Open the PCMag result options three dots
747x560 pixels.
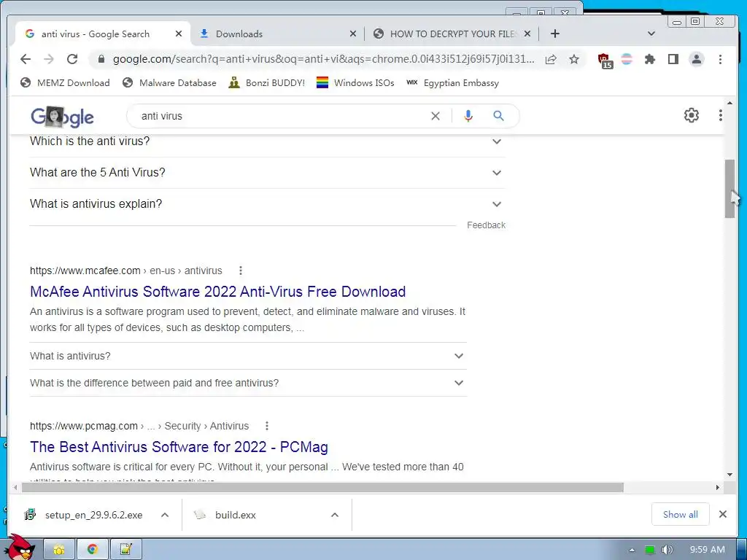(267, 426)
